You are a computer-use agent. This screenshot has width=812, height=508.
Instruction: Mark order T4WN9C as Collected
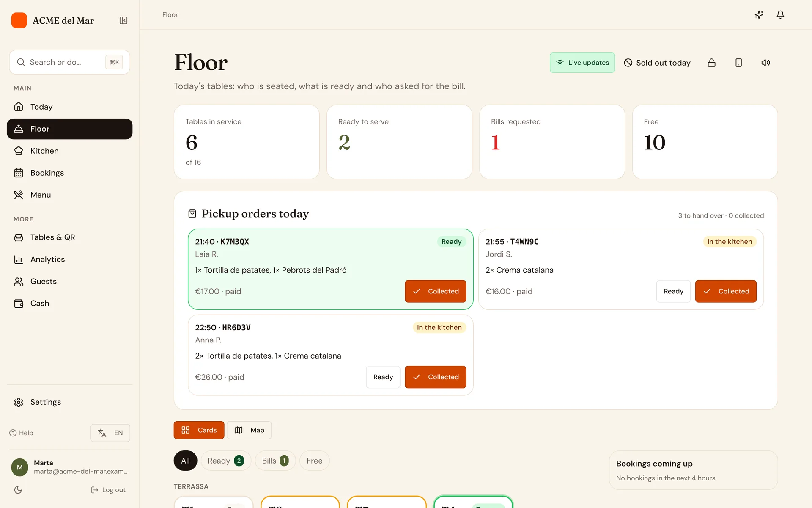[x=726, y=291]
